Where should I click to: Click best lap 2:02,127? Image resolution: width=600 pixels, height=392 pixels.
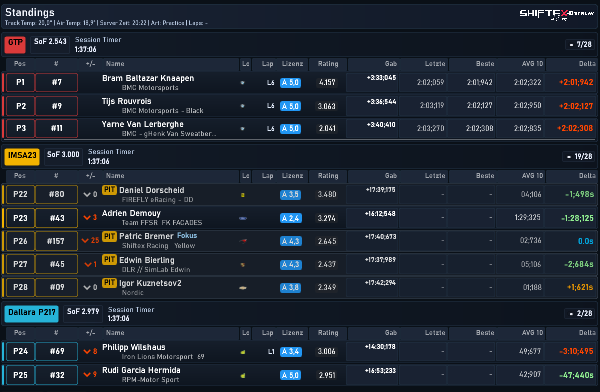pyautogui.click(x=479, y=105)
